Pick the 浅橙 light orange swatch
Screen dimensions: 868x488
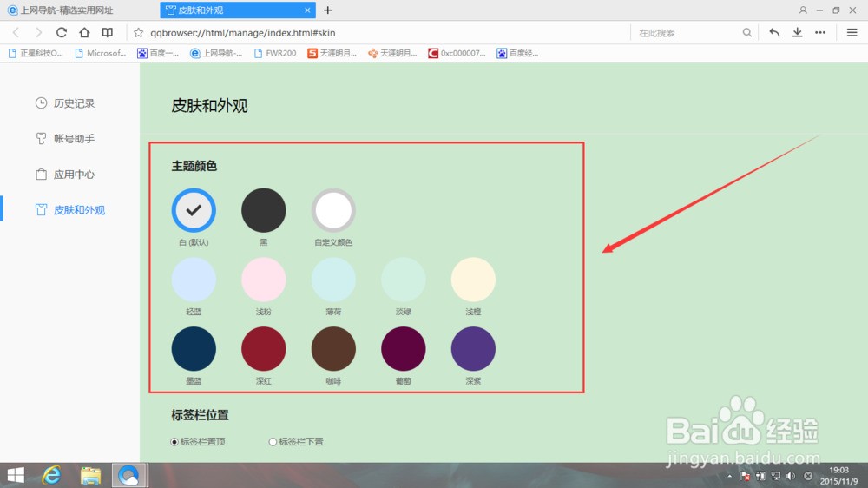[473, 280]
